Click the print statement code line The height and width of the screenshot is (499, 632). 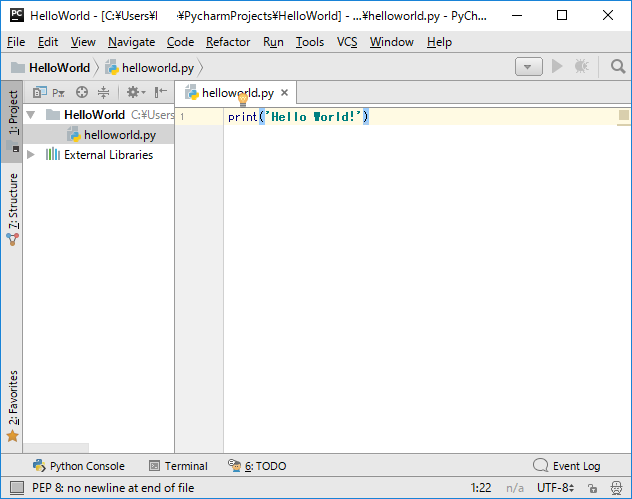298,117
